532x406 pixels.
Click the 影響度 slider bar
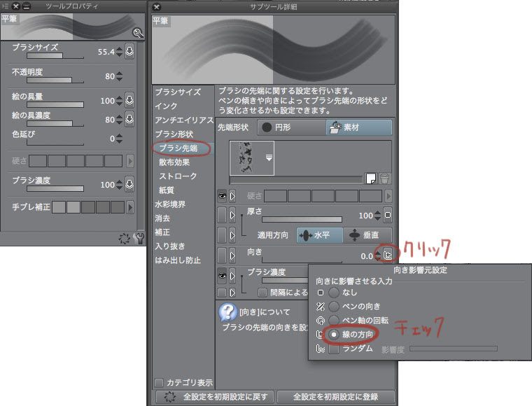tap(454, 349)
